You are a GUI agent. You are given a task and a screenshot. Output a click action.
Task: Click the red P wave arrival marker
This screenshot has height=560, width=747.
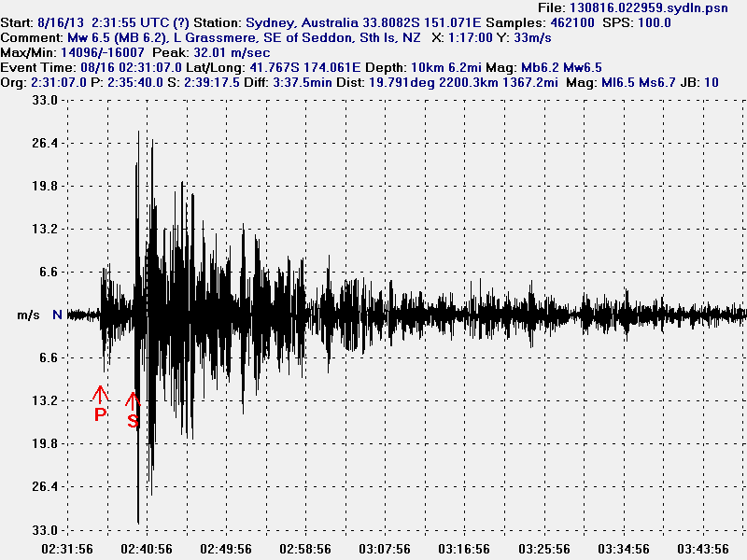(x=100, y=404)
